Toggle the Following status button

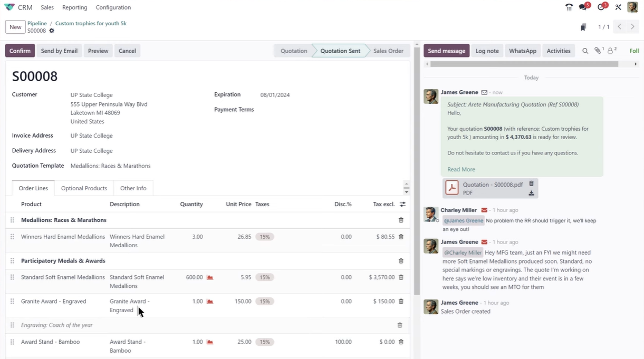(634, 51)
